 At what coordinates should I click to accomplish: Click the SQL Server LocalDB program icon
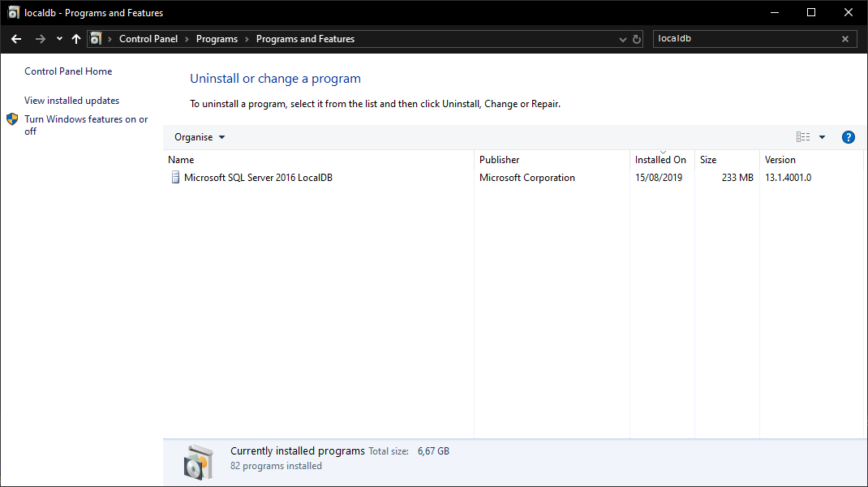click(x=175, y=177)
